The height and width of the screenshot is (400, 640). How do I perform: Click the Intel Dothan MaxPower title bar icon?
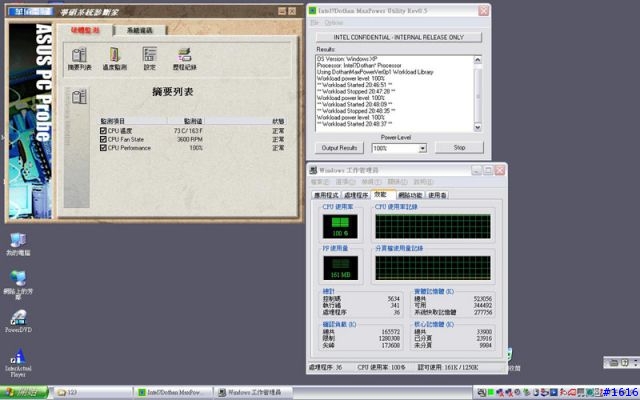point(312,11)
